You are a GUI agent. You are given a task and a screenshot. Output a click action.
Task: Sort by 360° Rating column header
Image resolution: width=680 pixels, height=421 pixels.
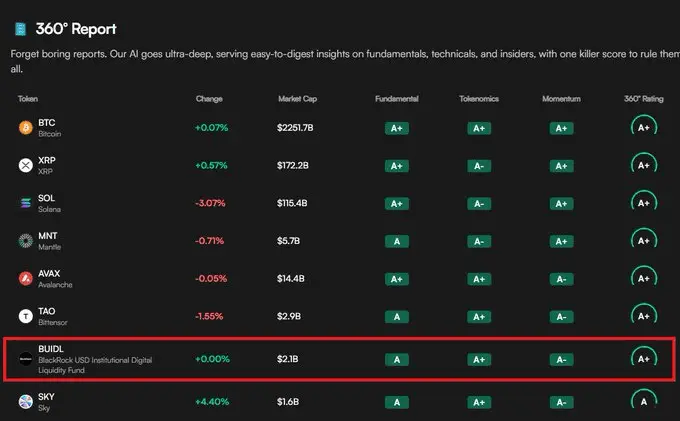[644, 99]
